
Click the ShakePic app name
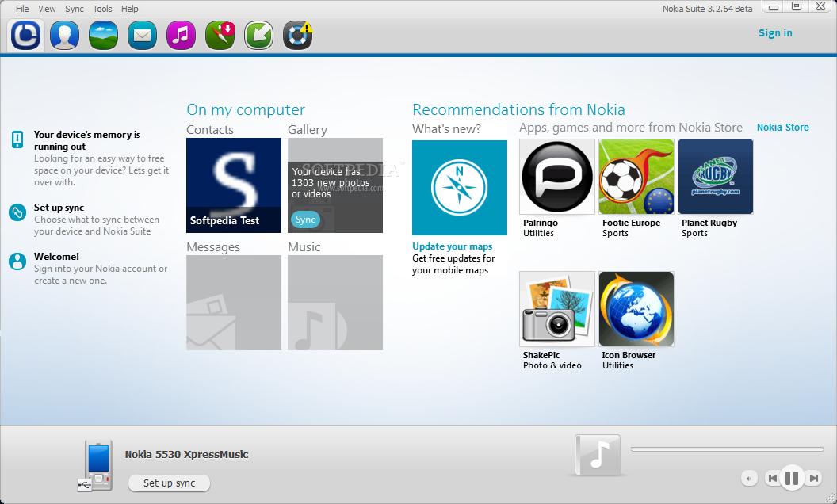coord(541,355)
